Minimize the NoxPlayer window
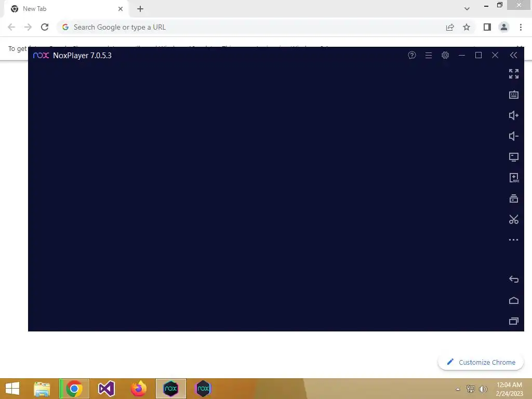This screenshot has width=532, height=399. pos(462,55)
